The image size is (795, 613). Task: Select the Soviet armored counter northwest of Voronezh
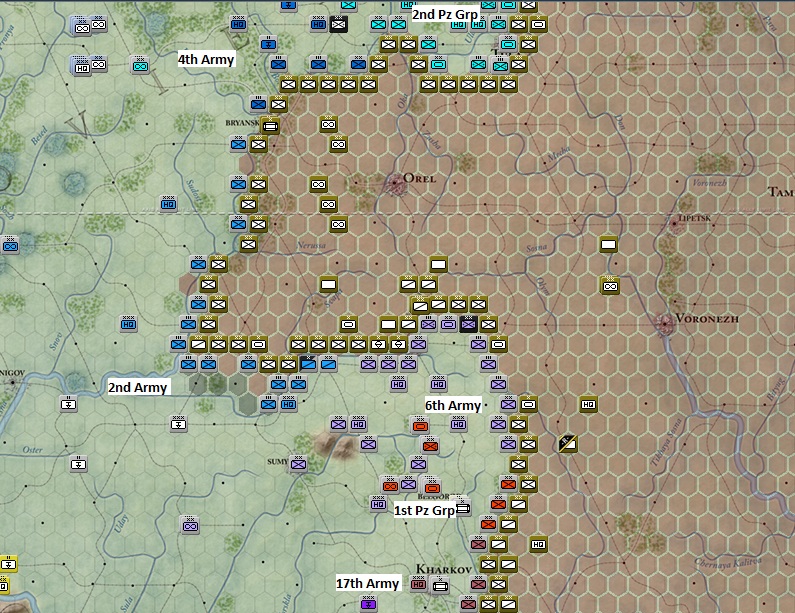tap(610, 286)
